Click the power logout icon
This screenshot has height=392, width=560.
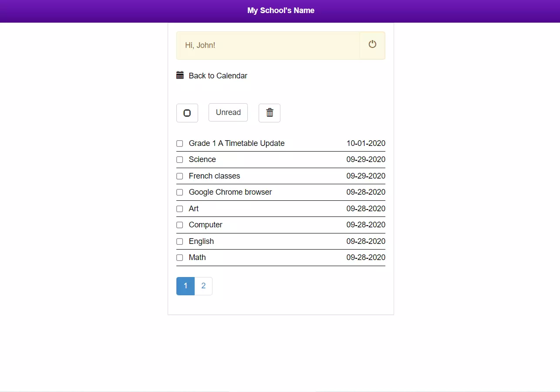[x=372, y=44]
